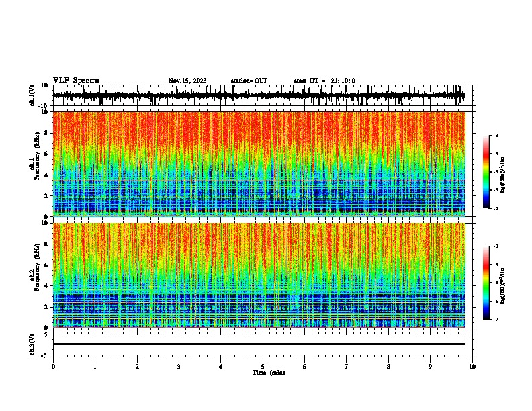Viewport: 532px width, 411px height.
Task: Click time axis tick label "1"
Action: [x=95, y=367]
